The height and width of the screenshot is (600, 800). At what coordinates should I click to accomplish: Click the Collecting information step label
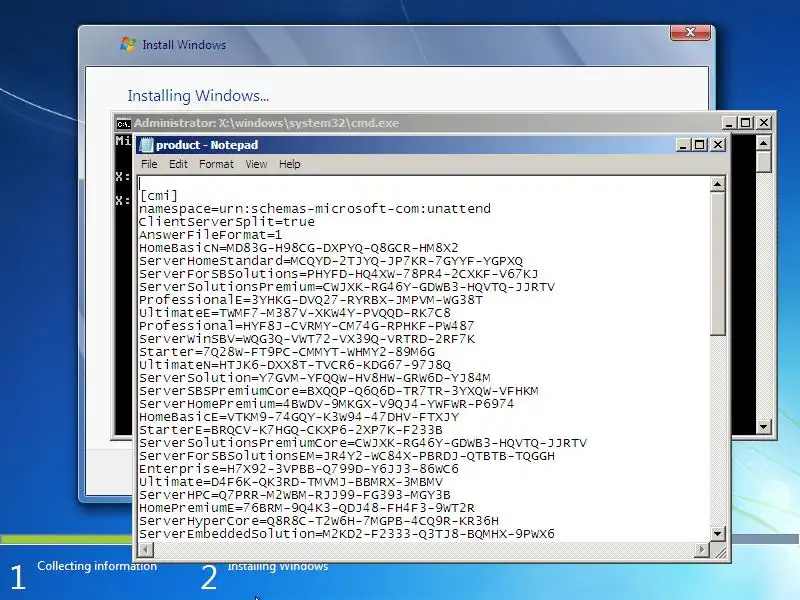click(97, 566)
